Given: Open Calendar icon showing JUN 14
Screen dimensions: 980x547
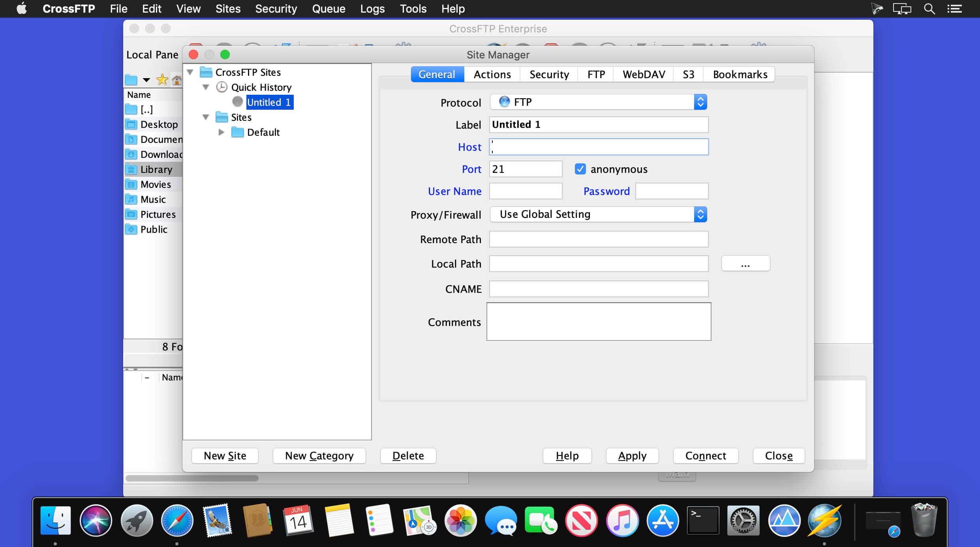Looking at the screenshot, I should click(298, 521).
